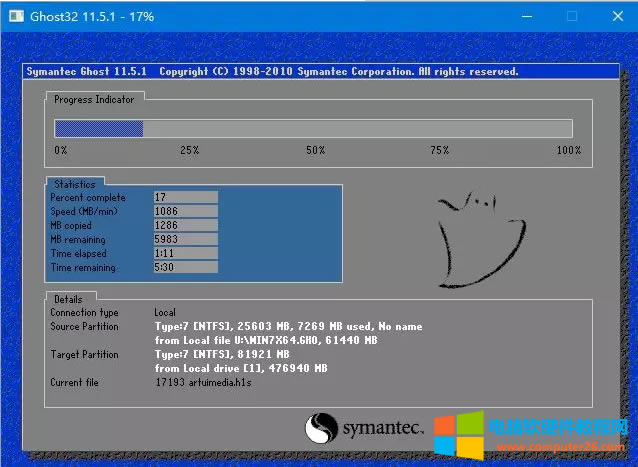638x467 pixels.
Task: Click the ghost mascot drawing
Action: 481,240
